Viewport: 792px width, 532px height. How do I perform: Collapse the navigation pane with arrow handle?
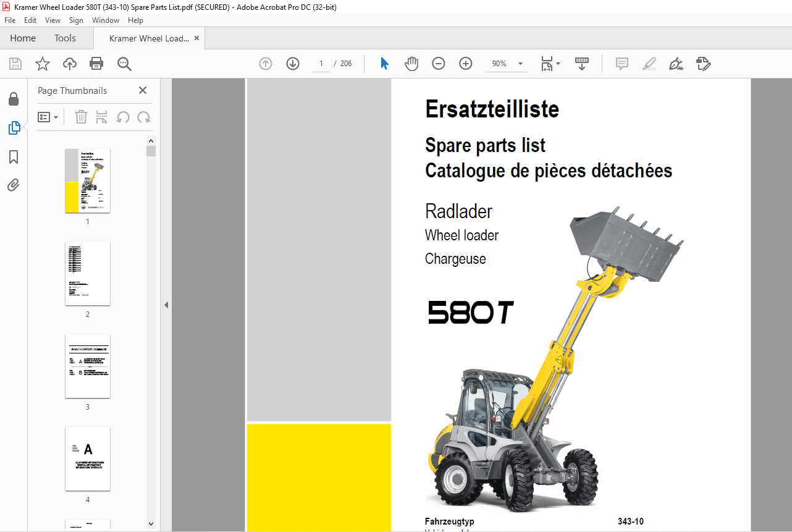point(166,305)
